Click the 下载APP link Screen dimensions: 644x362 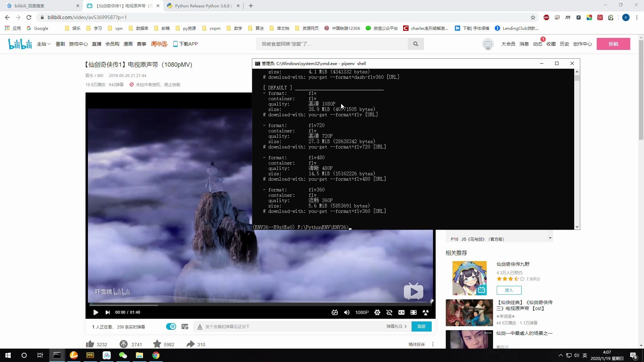[x=185, y=44]
